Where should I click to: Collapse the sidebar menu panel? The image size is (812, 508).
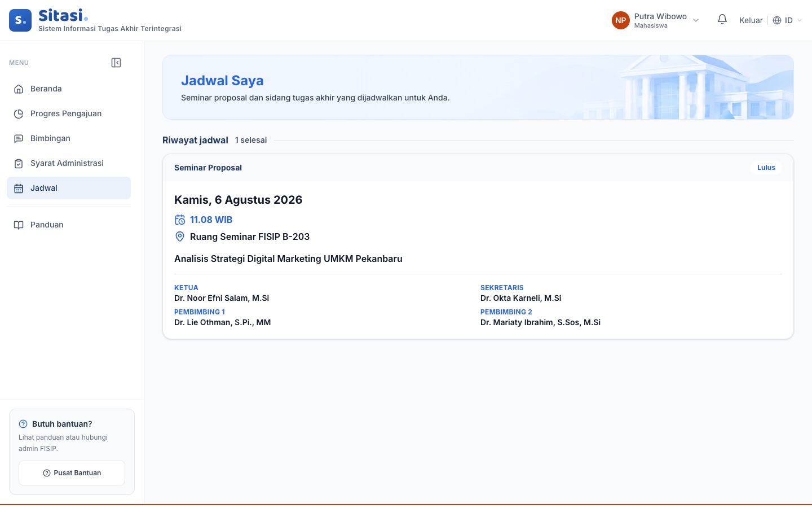point(116,63)
